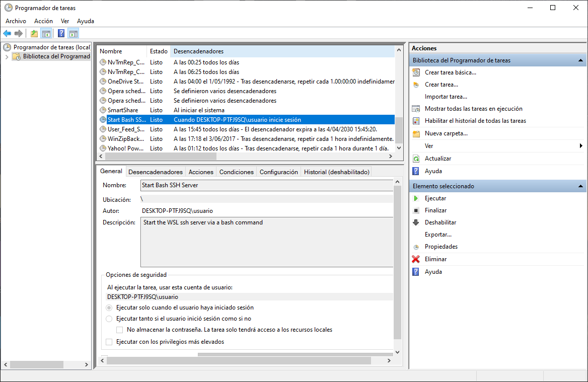Click the Ayuda icon under Biblioteca section

point(416,171)
